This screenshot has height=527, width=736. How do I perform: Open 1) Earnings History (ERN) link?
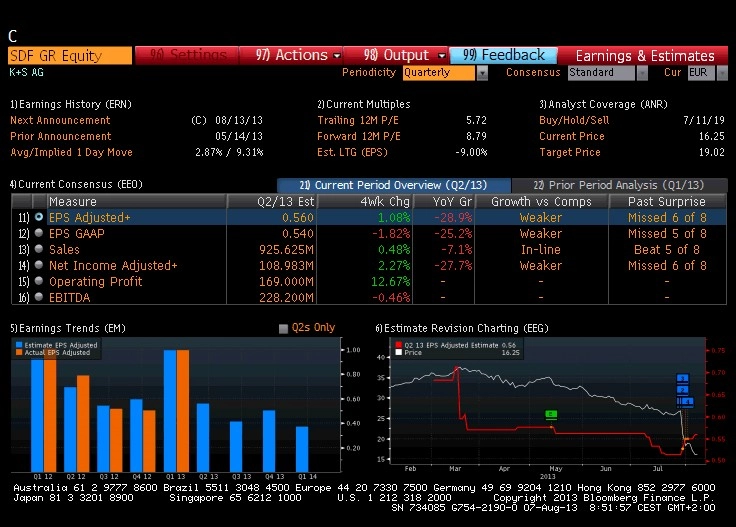(71, 104)
